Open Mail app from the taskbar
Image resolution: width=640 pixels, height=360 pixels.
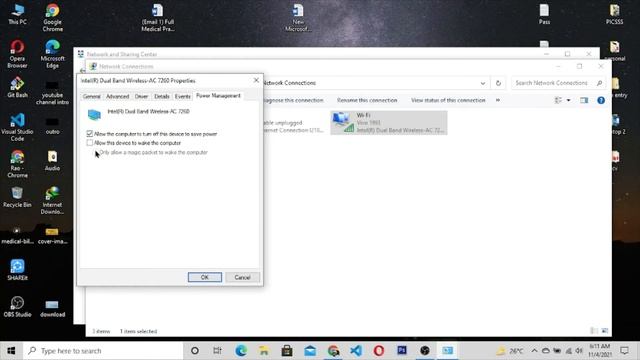(x=310, y=351)
